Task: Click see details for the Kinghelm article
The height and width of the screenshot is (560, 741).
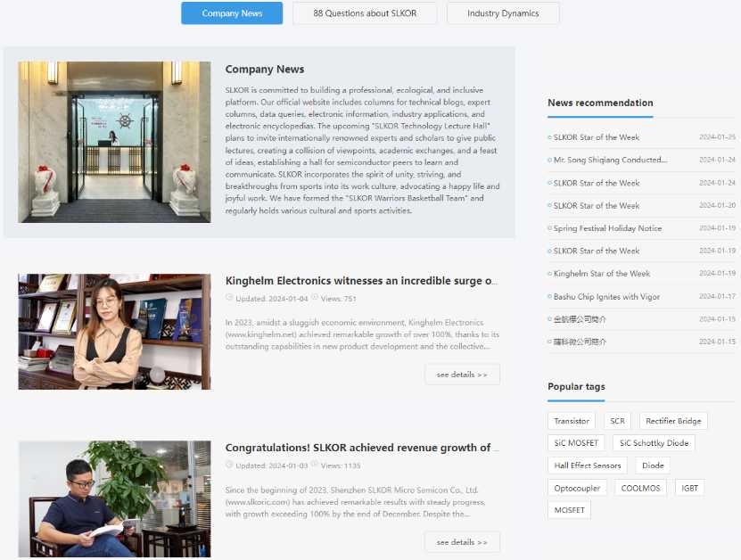Action: tap(462, 375)
